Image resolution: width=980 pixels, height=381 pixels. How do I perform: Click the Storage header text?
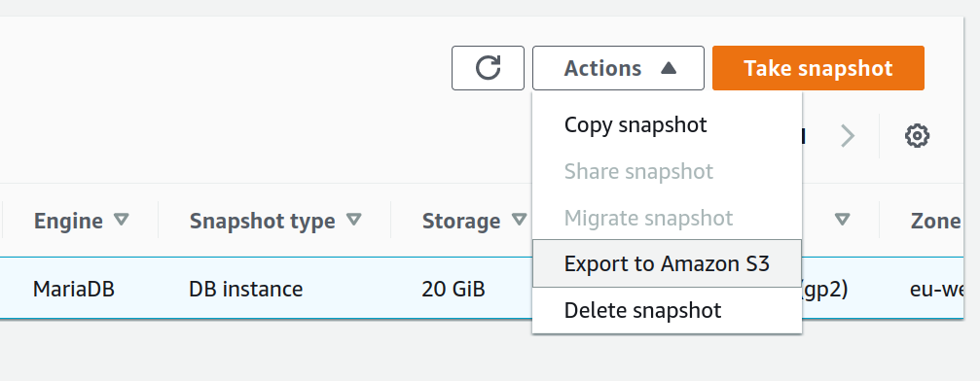(x=461, y=221)
